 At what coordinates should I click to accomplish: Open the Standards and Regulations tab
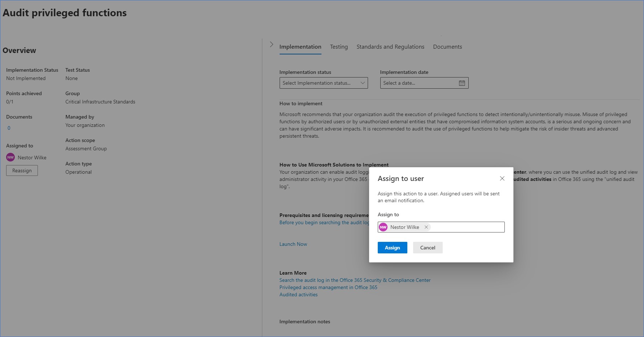pyautogui.click(x=390, y=46)
